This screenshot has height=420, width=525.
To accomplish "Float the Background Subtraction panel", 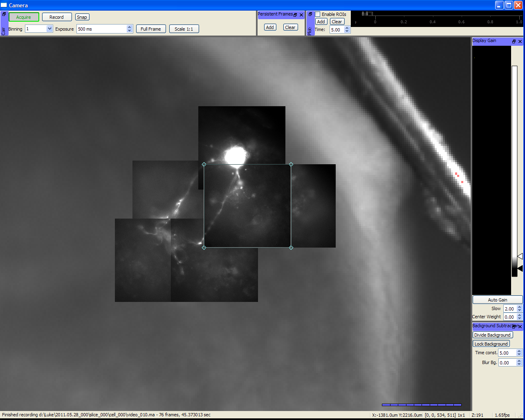I will (x=514, y=326).
